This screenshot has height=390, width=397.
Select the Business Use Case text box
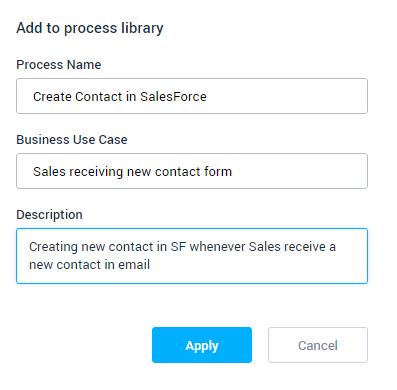pos(192,171)
